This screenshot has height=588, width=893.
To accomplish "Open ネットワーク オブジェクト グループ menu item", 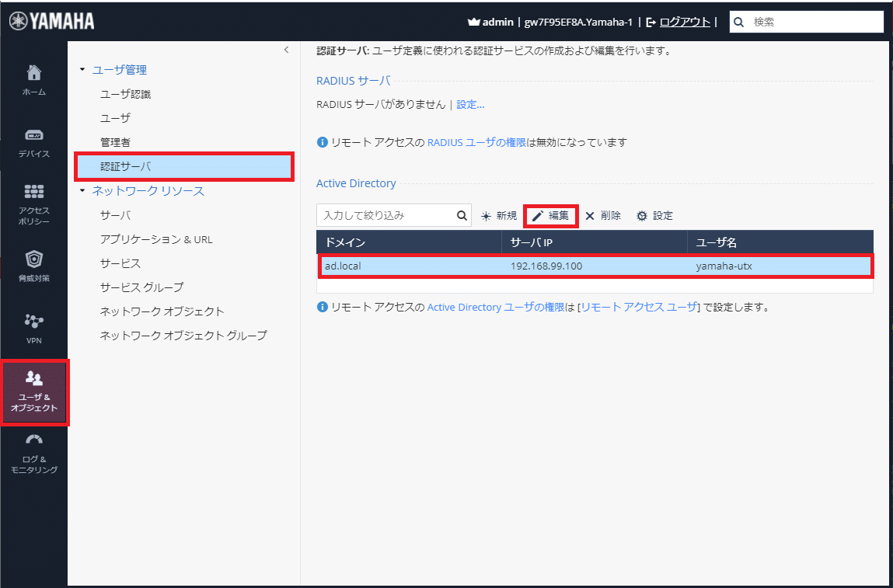I will tap(183, 336).
